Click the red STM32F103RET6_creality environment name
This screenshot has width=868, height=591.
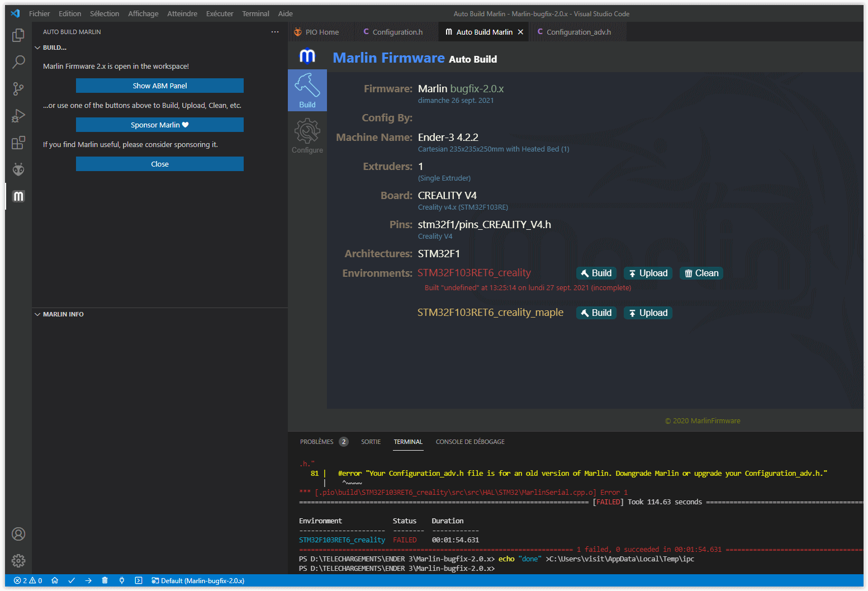tap(474, 273)
